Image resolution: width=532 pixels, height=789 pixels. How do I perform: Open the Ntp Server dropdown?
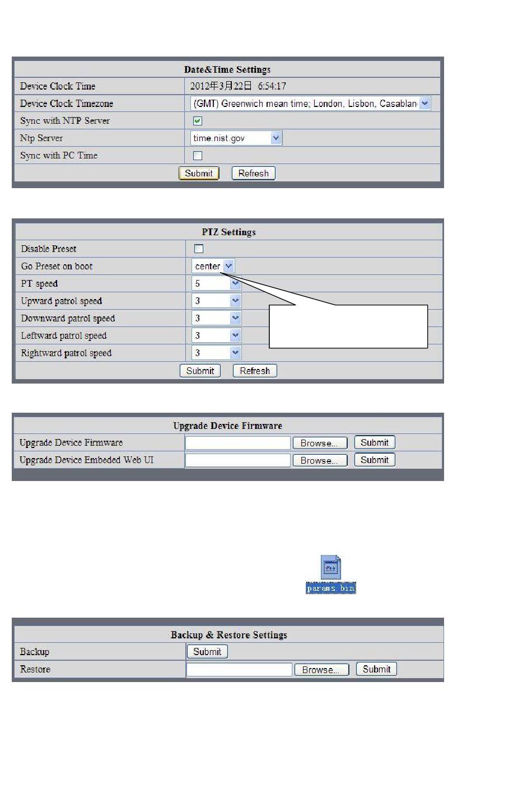tap(236, 138)
